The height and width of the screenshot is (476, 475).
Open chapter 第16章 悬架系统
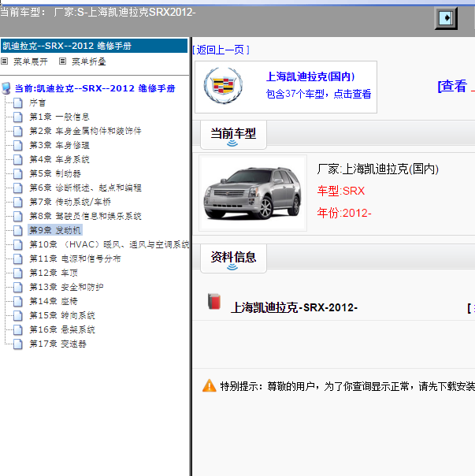[x=62, y=329]
